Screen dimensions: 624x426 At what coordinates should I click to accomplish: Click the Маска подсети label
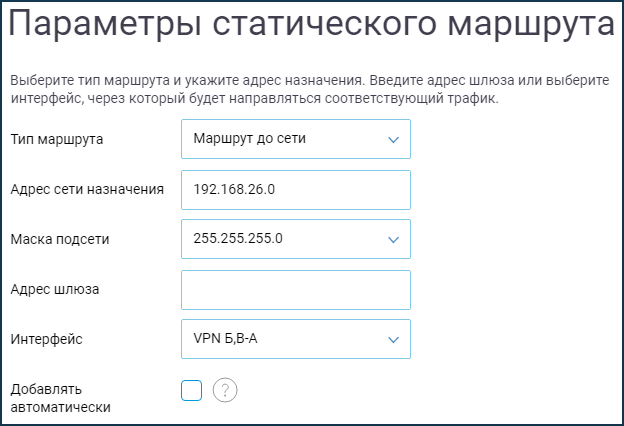tap(60, 239)
